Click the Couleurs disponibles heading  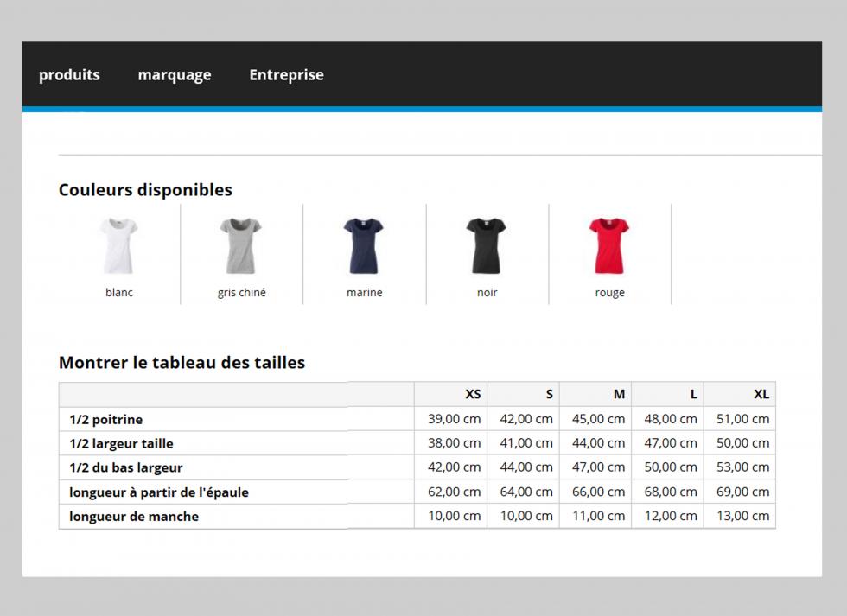[x=145, y=189]
